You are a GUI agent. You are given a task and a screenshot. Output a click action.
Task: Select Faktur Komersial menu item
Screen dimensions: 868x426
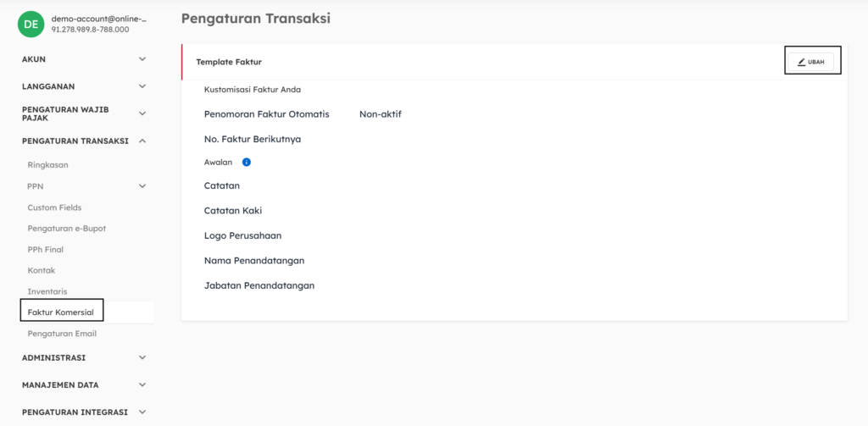point(60,313)
